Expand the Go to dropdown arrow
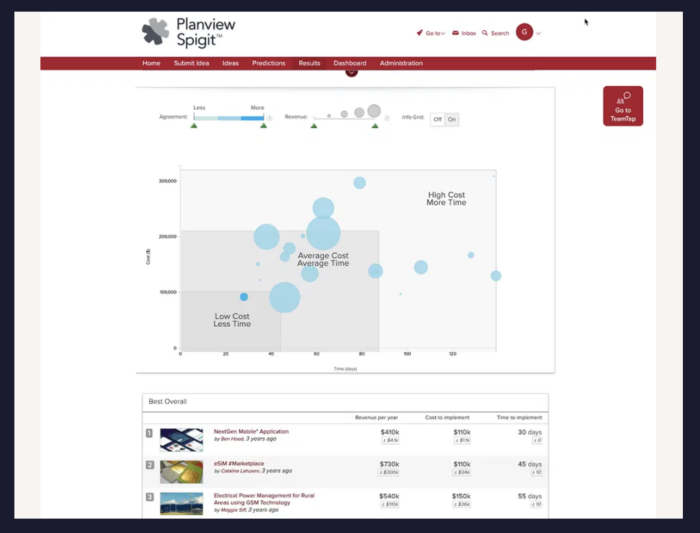 click(x=443, y=33)
